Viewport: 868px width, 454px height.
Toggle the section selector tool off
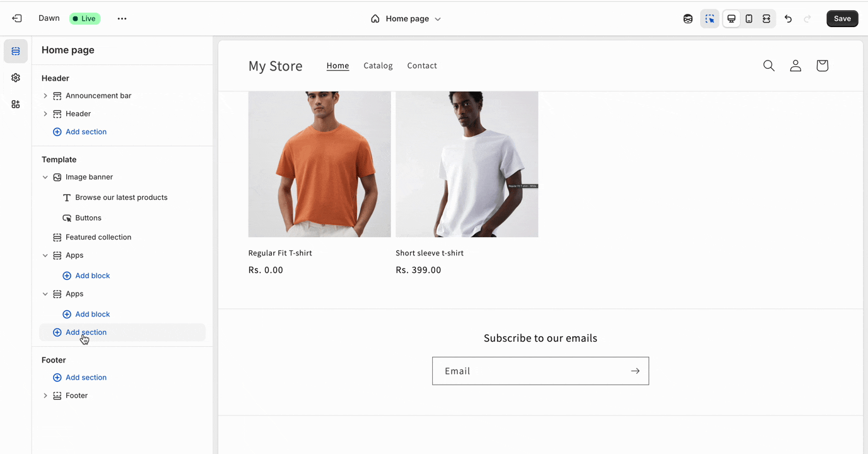click(x=710, y=18)
